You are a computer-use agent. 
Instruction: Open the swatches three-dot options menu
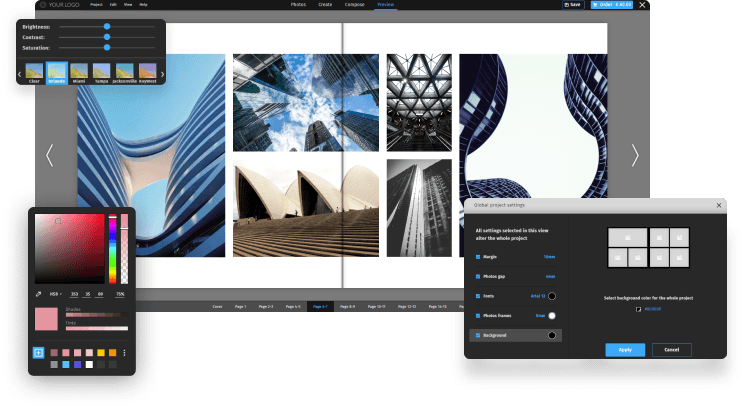click(125, 353)
